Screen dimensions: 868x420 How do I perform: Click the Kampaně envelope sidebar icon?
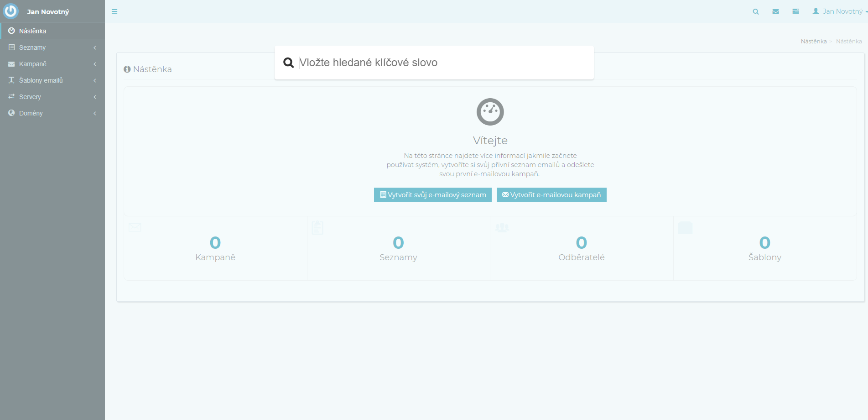[11, 64]
